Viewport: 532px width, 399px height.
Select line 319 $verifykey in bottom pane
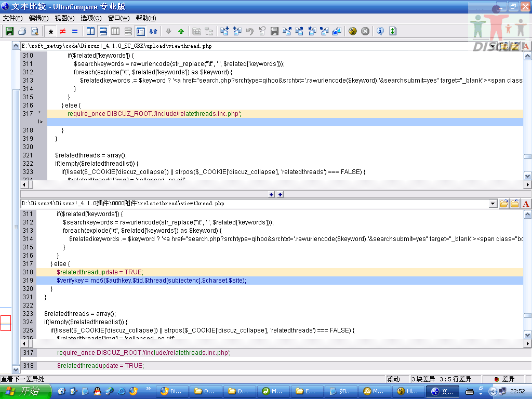(x=280, y=281)
